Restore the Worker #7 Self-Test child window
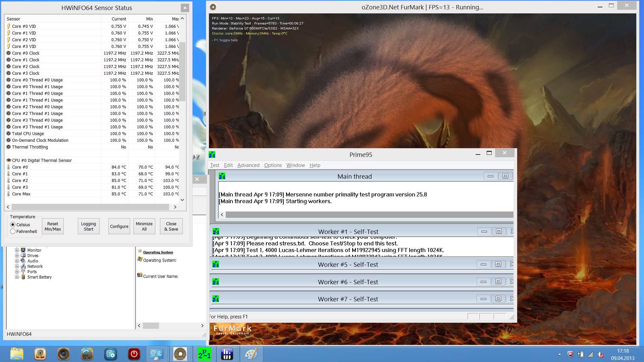Viewport: 644px width, 362px height. (x=498, y=299)
